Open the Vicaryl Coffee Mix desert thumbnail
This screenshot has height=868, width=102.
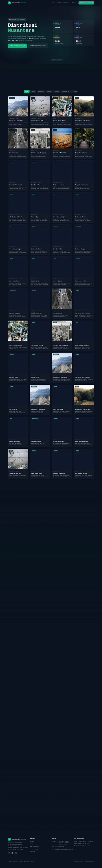[x=62, y=138]
